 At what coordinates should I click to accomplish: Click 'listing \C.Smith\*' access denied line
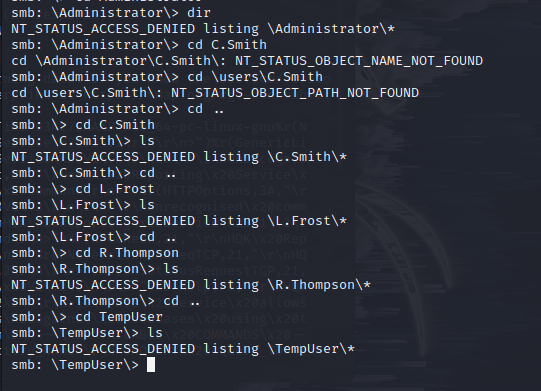(275, 157)
